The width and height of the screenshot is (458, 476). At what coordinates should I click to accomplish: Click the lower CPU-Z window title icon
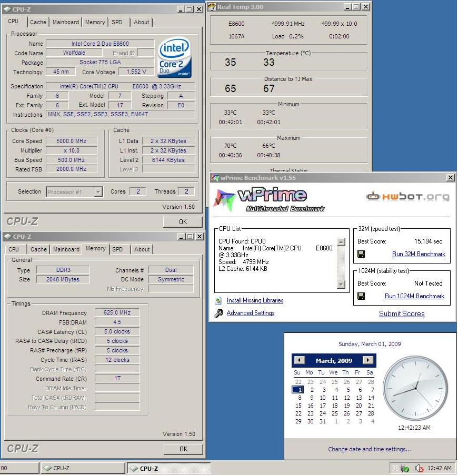click(8, 237)
